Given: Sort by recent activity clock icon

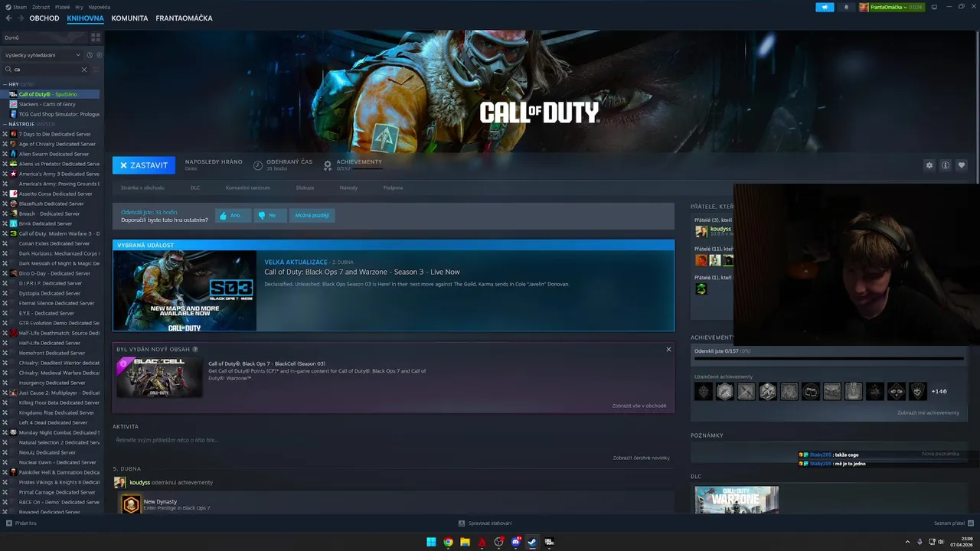Looking at the screenshot, I should [x=90, y=55].
